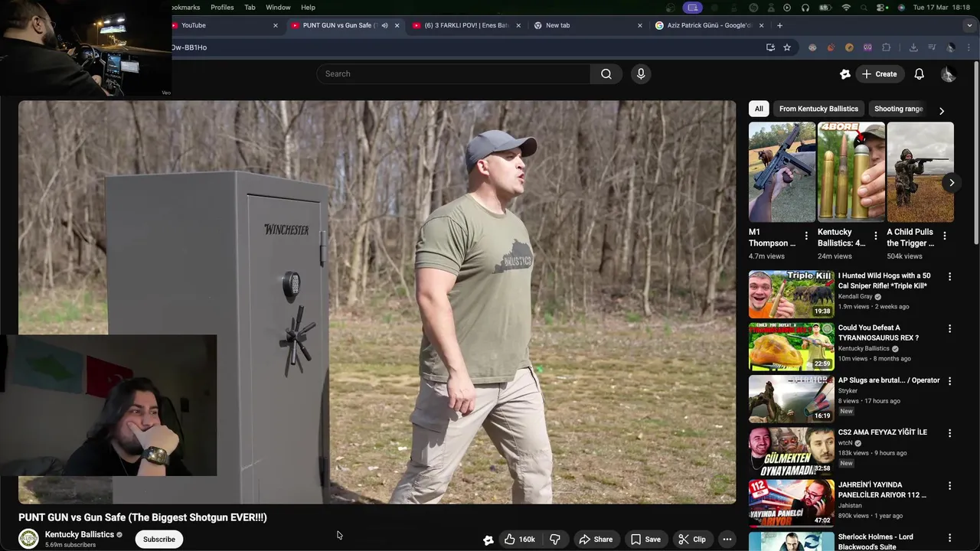
Task: Open options for Could You Defeat A Tyrannosaurus video
Action: [x=949, y=328]
